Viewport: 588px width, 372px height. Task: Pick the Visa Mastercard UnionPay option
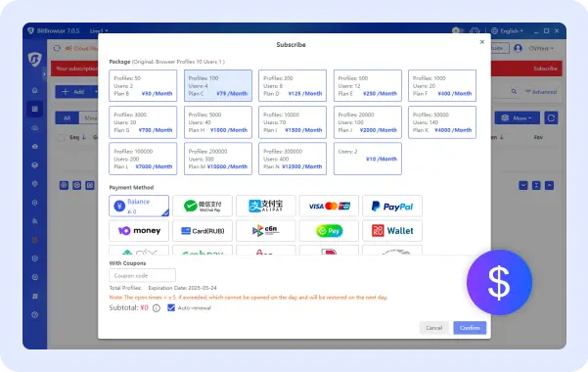329,206
